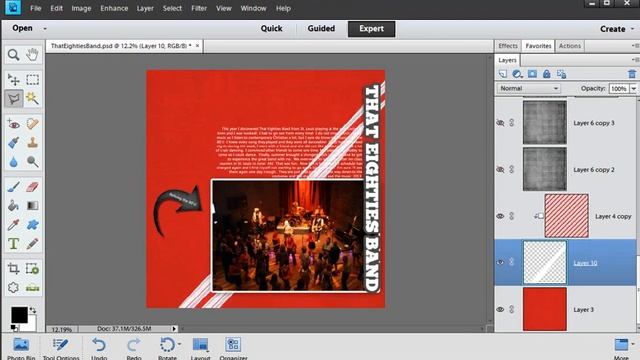
Task: Select the Gradient tool
Action: (32, 205)
